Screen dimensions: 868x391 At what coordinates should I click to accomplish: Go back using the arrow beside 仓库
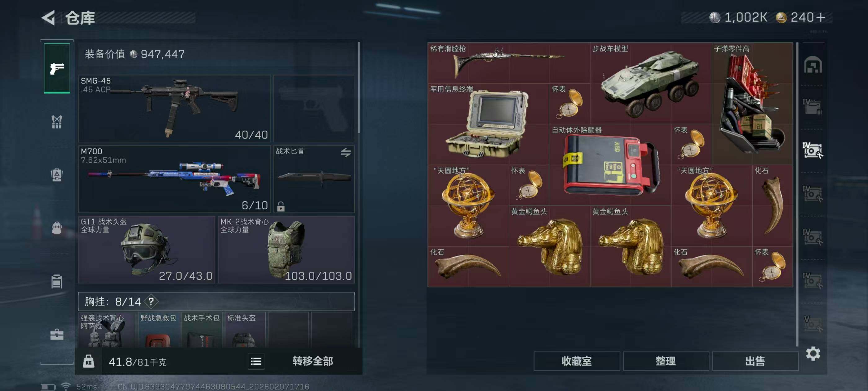(x=49, y=18)
